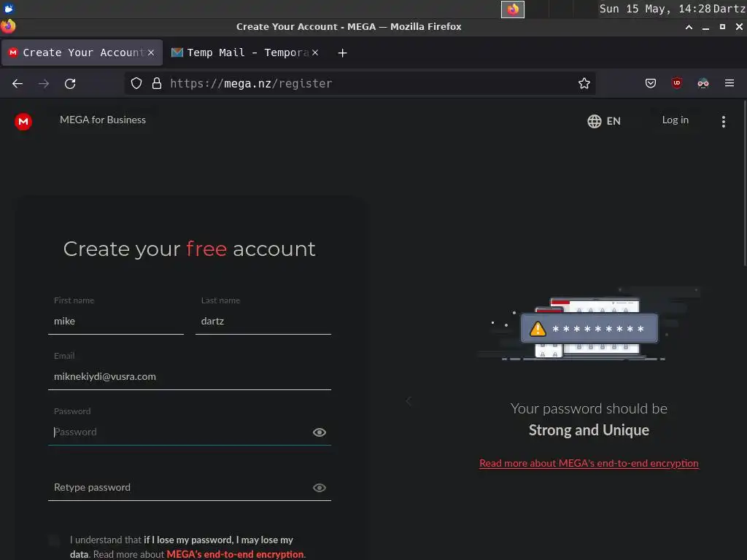Click previous slide chevron arrow
Image resolution: width=747 pixels, height=560 pixels.
coord(409,401)
